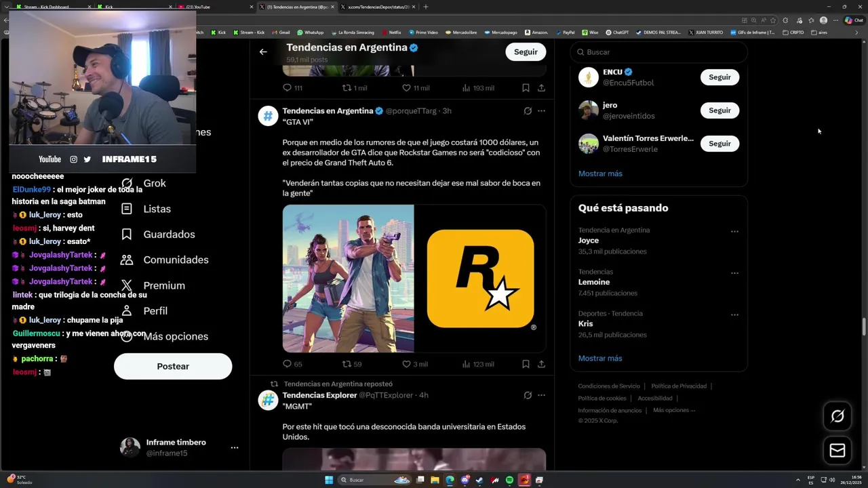Open Spotify from the taskbar
The image size is (868, 488).
point(509,480)
